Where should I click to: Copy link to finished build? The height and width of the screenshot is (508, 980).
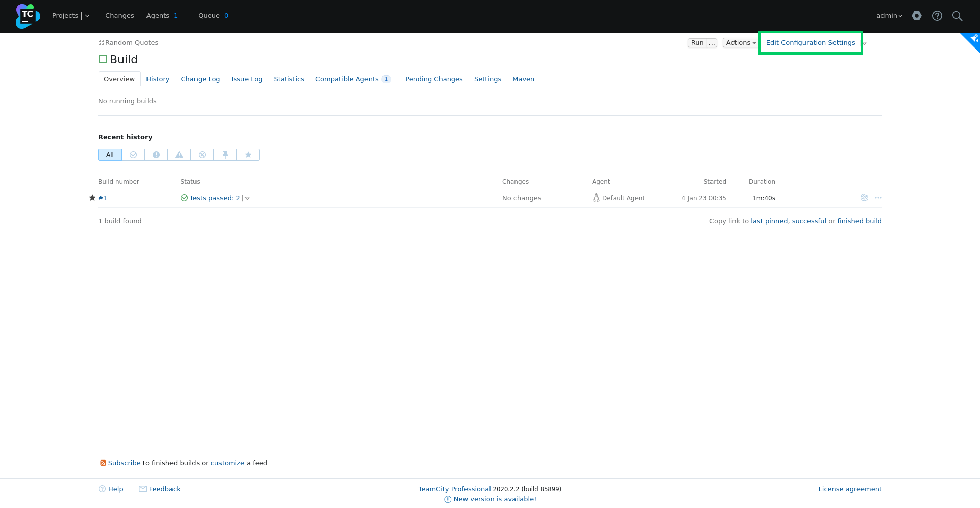point(860,221)
